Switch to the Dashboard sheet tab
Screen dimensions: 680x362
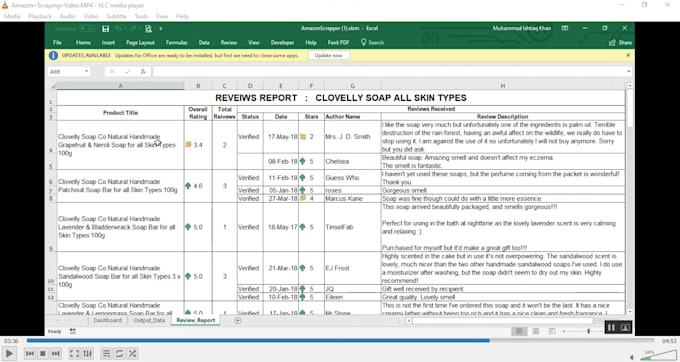[x=108, y=320]
